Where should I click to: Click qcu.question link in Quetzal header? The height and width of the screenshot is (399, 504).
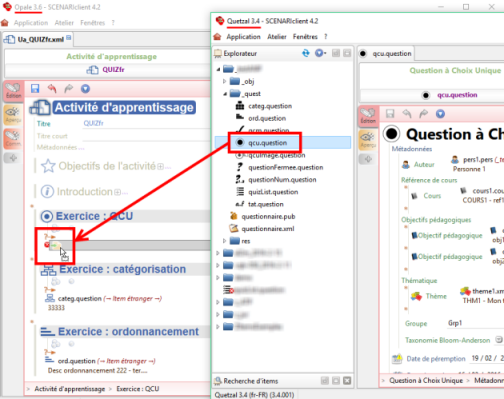point(457,95)
